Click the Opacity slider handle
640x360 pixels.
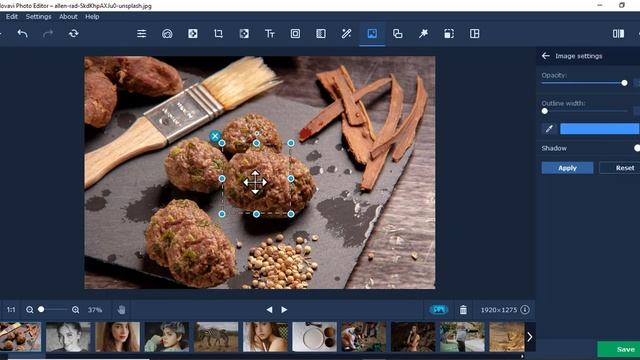(x=624, y=83)
